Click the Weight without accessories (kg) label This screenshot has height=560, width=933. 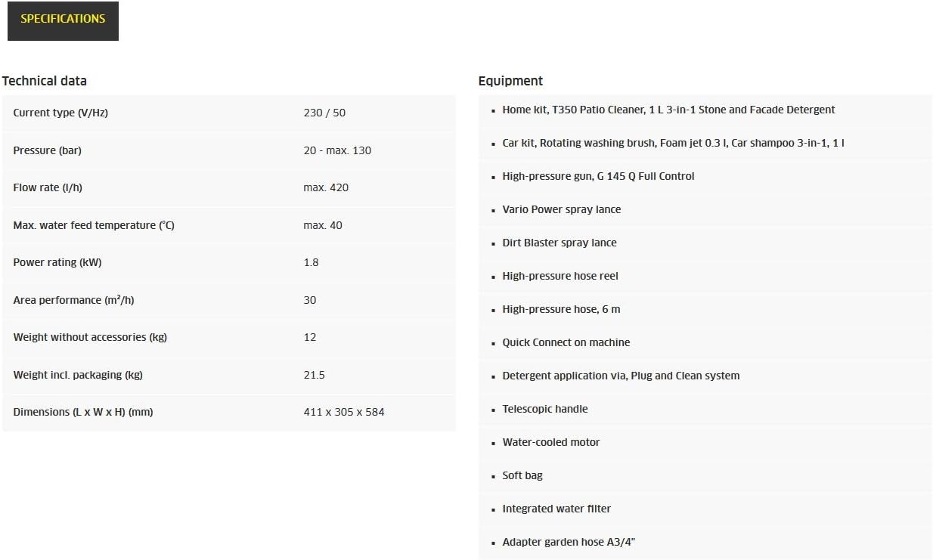pyautogui.click(x=90, y=337)
